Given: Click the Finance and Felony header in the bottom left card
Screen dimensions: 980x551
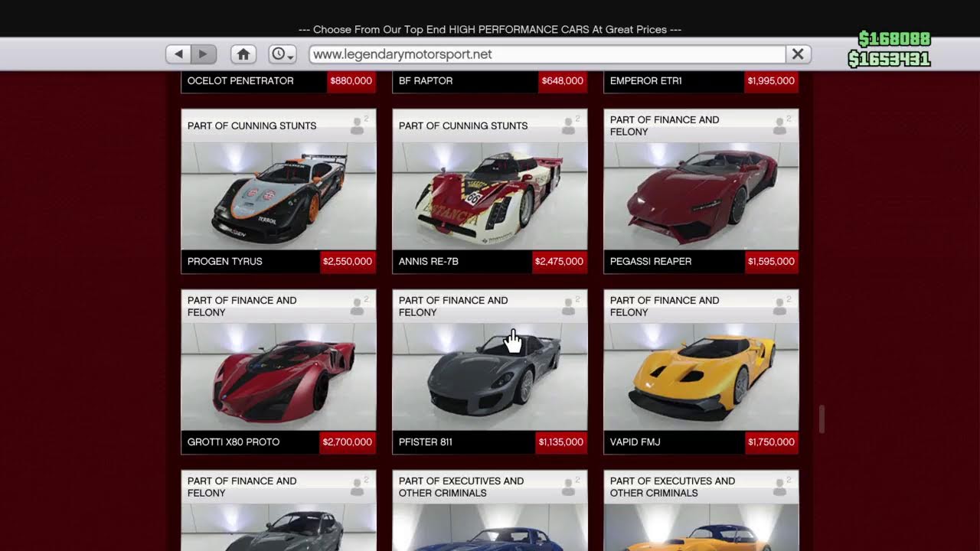Looking at the screenshot, I should point(242,487).
